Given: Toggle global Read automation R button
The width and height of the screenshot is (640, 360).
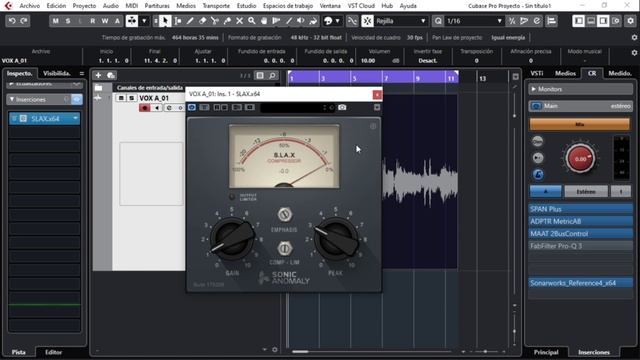Looking at the screenshot, I should tap(93, 21).
